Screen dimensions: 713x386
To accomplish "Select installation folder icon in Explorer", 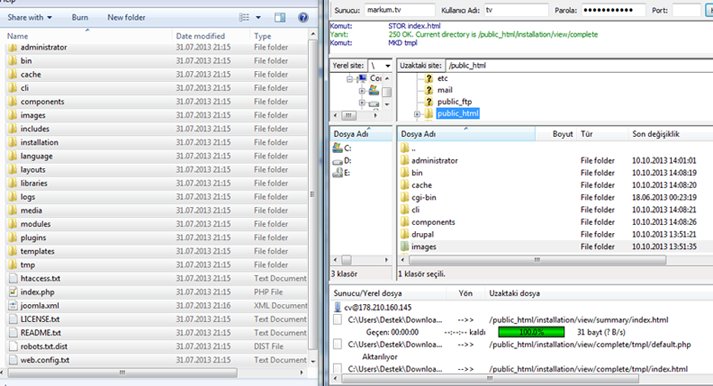I will [13, 142].
